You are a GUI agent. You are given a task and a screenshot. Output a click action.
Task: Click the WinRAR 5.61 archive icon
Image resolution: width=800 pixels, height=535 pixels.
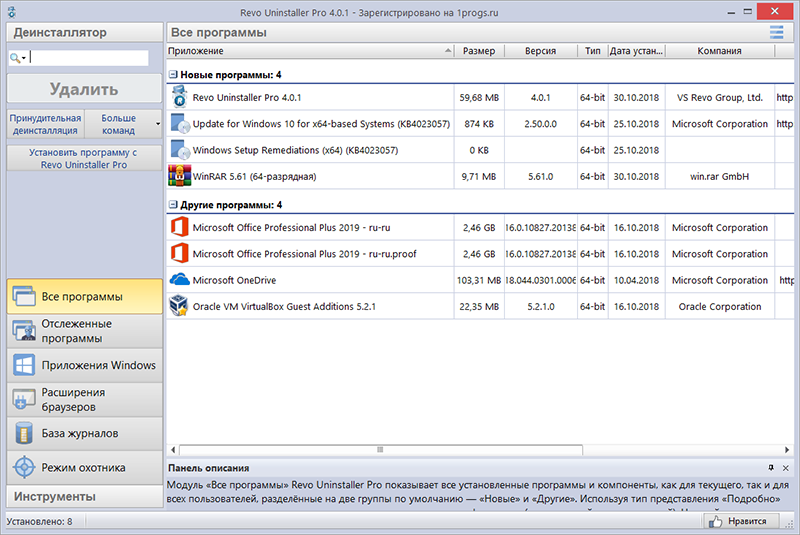pos(180,176)
